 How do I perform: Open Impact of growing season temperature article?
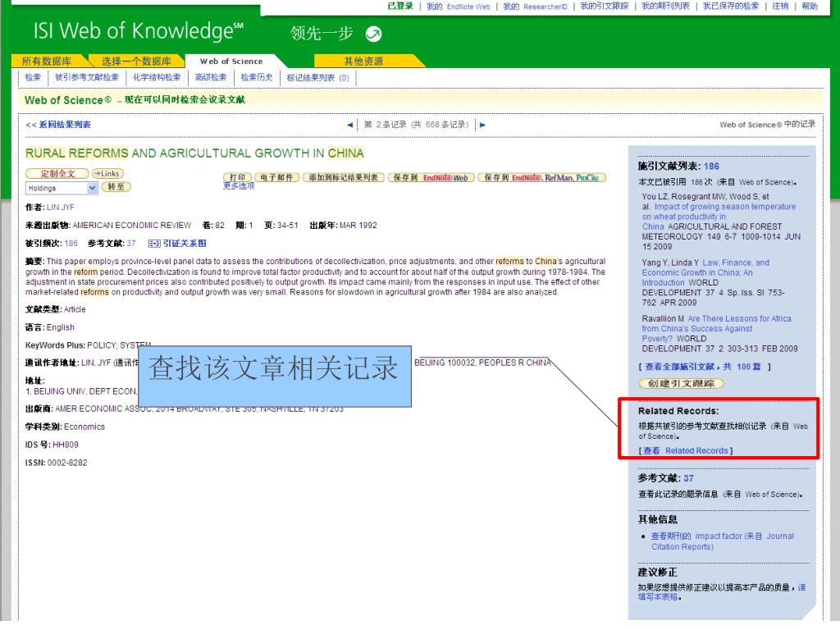(x=719, y=217)
